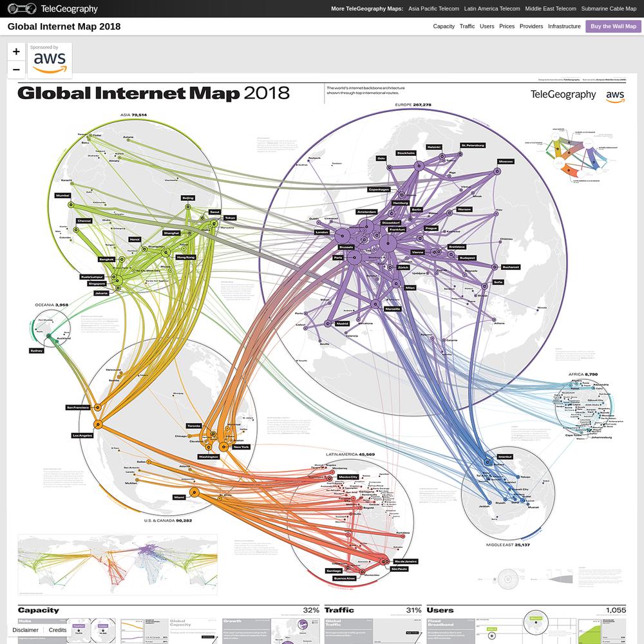This screenshot has width=644, height=644.
Task: Open the Disclaimer link
Action: point(26,630)
